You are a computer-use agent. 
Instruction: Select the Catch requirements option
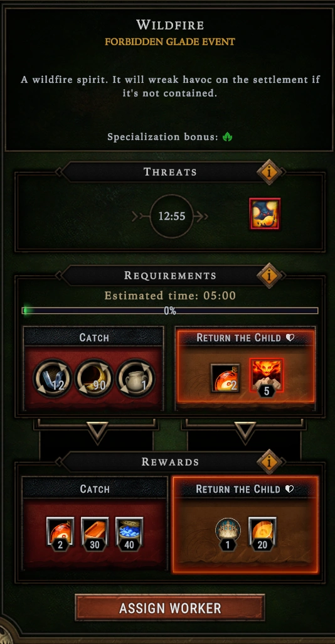pyautogui.click(x=94, y=369)
